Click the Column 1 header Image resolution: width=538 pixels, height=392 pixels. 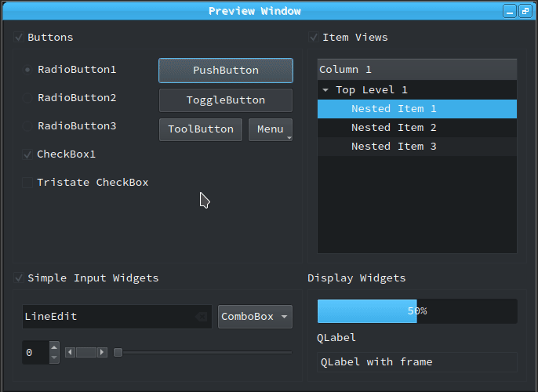pos(417,70)
